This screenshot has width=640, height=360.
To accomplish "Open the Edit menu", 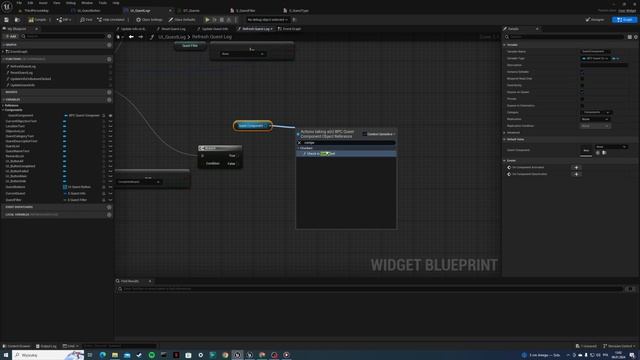I will pyautogui.click(x=30, y=3).
